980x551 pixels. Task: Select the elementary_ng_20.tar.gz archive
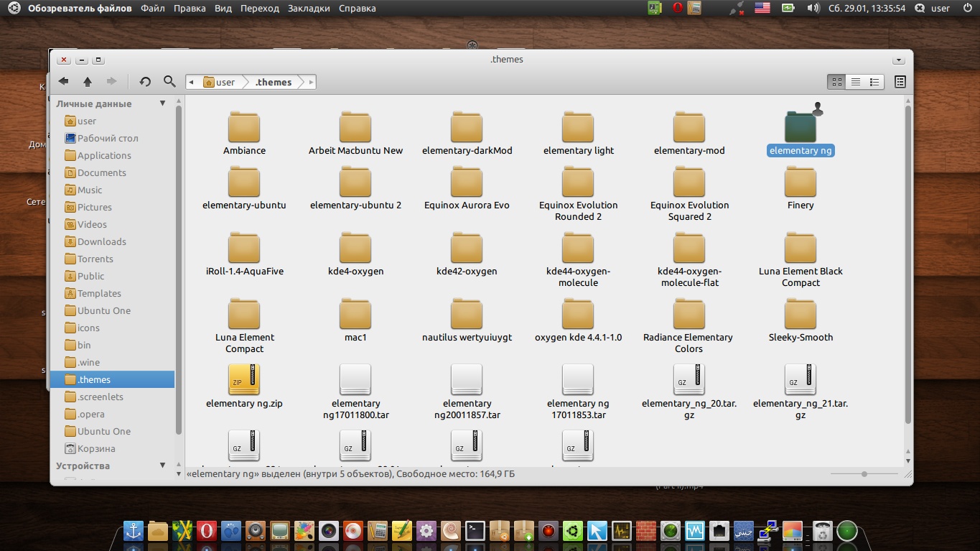tap(689, 392)
